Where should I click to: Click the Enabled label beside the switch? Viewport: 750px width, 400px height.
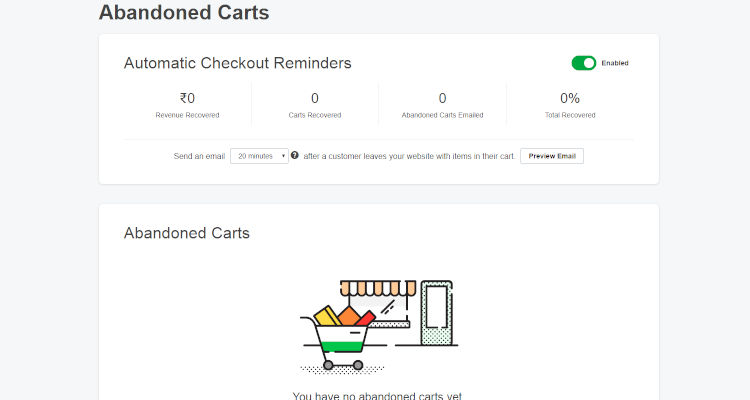point(615,63)
